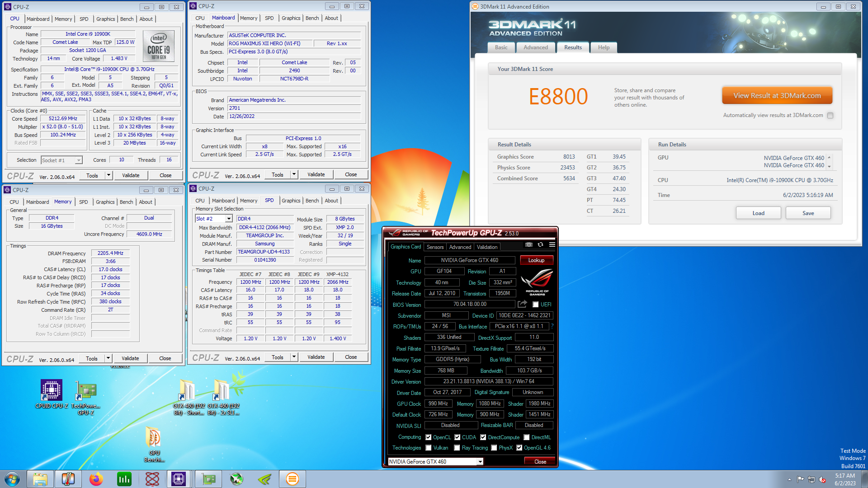Open the green bar chart app in taskbar
The image size is (868, 488).
124,479
